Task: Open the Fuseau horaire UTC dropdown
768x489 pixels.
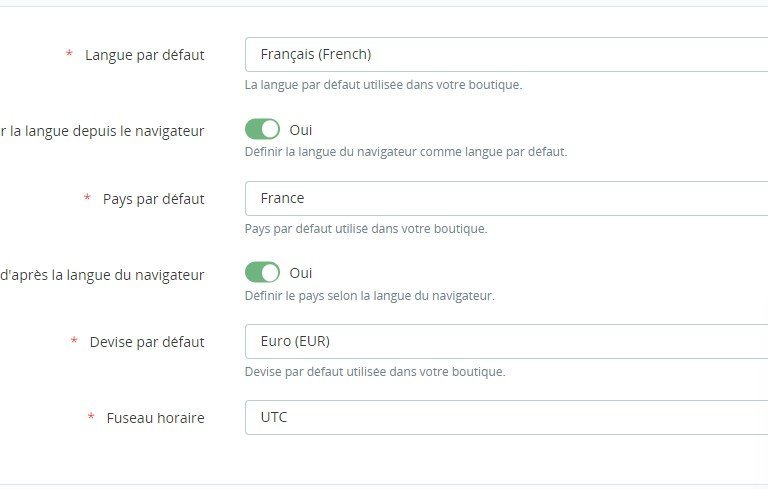Action: click(x=505, y=417)
